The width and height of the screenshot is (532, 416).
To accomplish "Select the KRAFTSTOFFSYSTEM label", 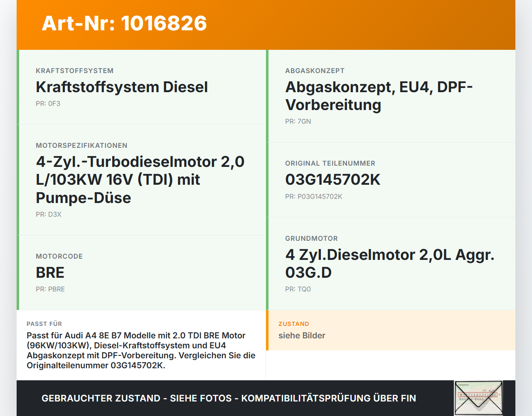I will tap(75, 71).
